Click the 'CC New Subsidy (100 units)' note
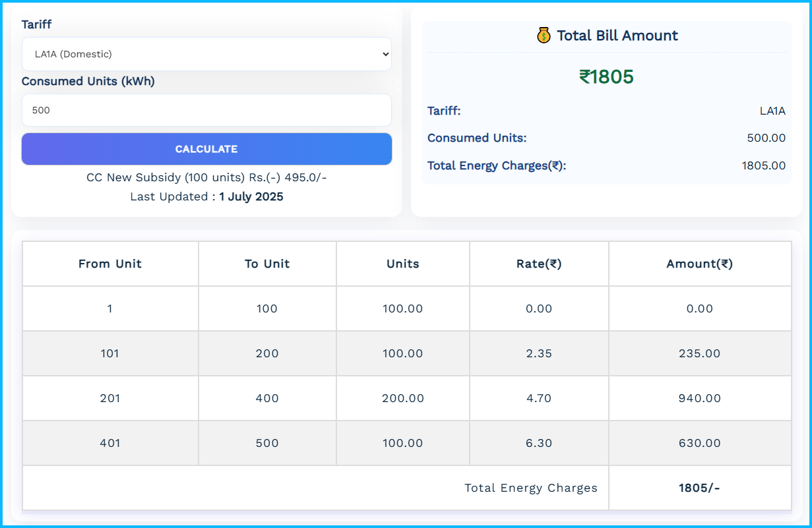812x528 pixels. [206, 177]
